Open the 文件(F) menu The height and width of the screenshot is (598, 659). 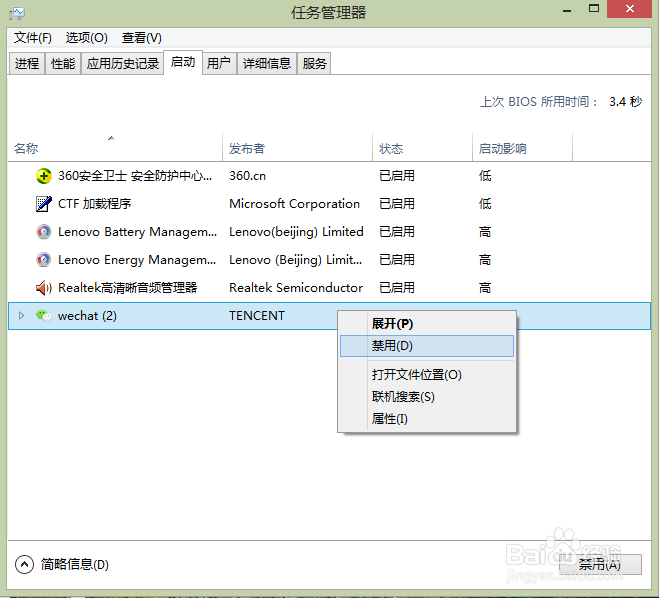(33, 38)
